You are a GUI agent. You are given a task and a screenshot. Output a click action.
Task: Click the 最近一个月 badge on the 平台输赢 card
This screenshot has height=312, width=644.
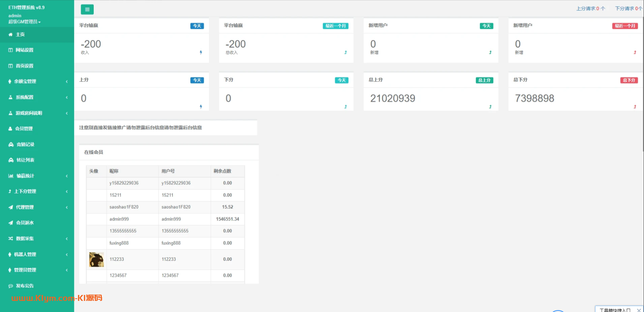pos(336,26)
